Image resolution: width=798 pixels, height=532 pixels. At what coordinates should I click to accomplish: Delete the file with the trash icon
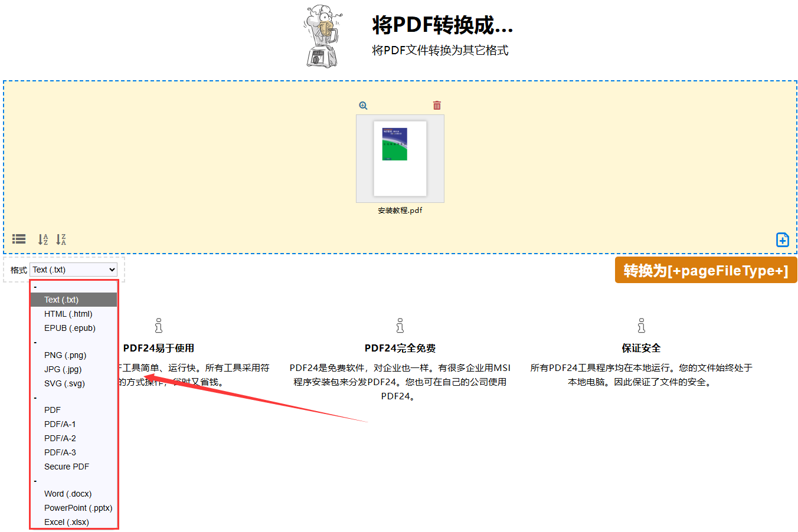pyautogui.click(x=437, y=106)
